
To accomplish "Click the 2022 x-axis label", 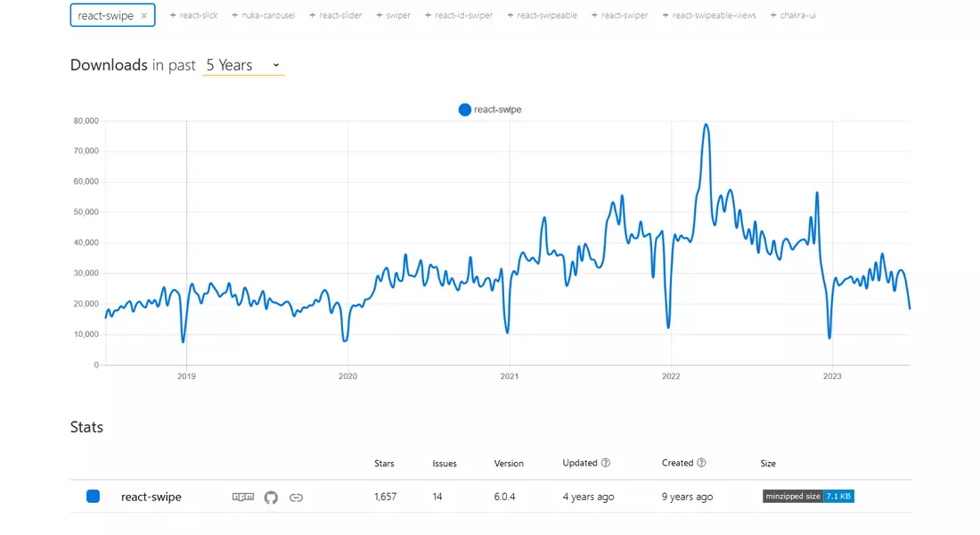I will point(671,376).
